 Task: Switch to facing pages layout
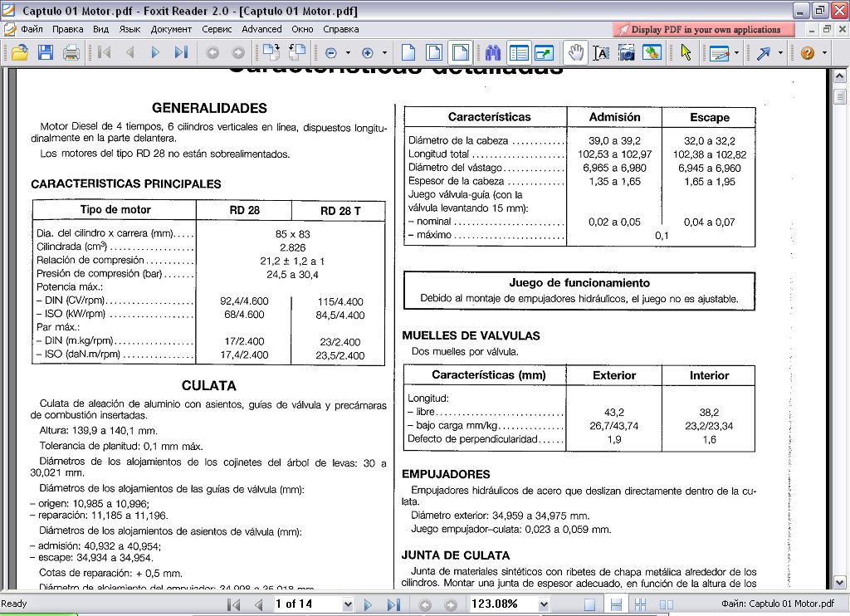[667, 604]
